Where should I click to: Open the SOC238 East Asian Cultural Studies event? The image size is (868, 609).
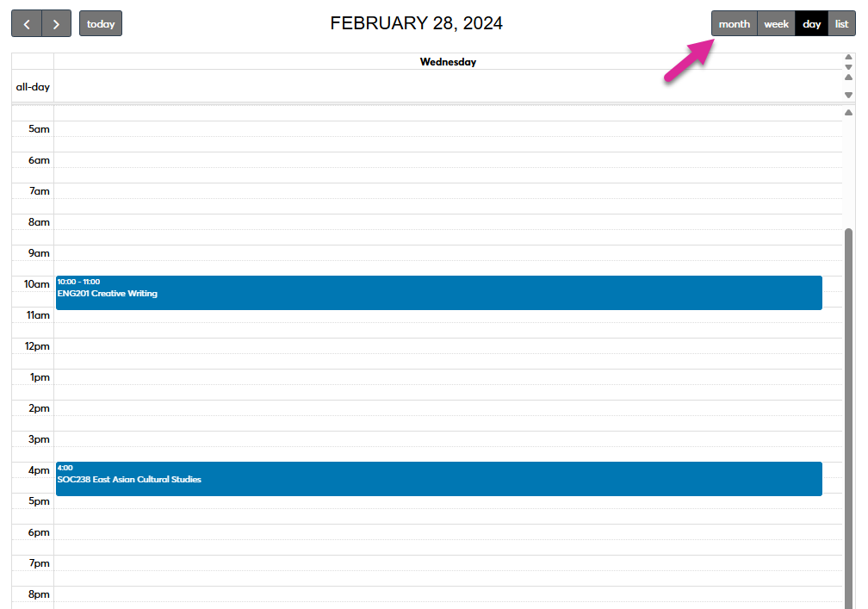tap(439, 479)
